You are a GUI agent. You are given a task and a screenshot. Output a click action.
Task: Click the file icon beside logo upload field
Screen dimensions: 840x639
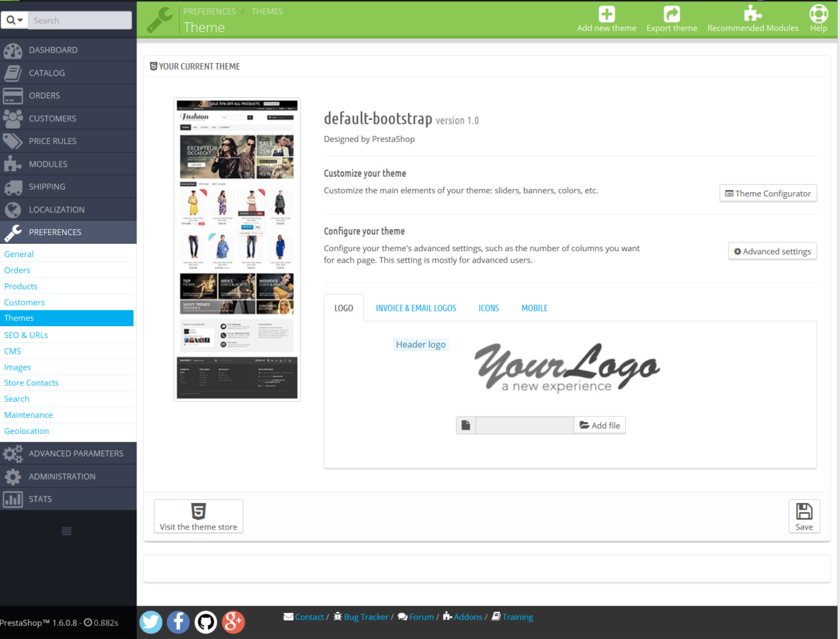[x=466, y=425]
